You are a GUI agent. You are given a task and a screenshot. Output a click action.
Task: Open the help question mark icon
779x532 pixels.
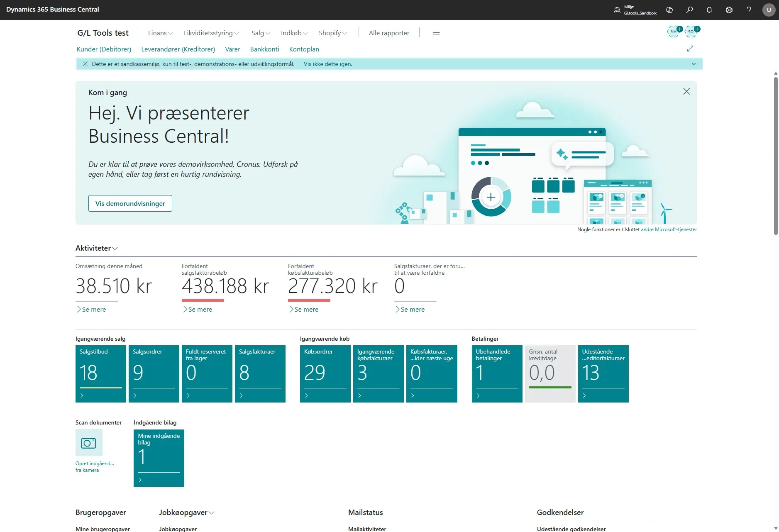(749, 10)
